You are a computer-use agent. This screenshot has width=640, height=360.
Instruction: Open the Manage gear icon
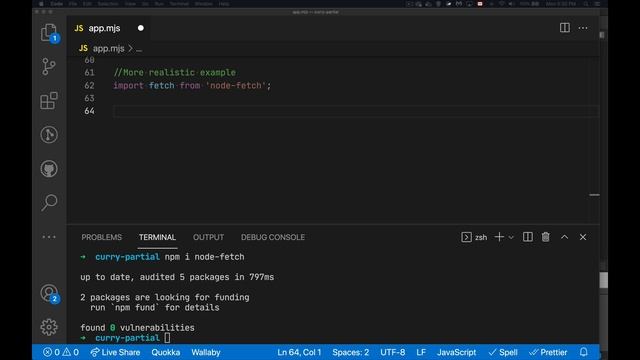49,327
